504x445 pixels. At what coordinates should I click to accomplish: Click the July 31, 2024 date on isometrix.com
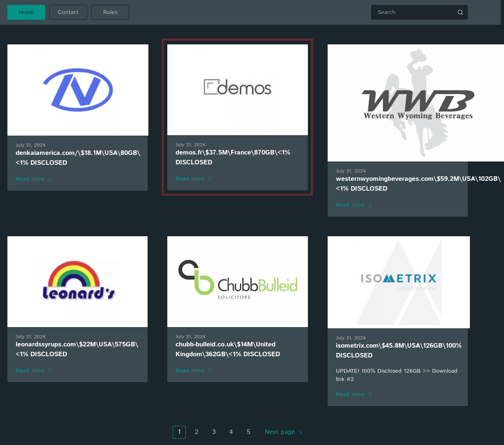[x=351, y=338]
